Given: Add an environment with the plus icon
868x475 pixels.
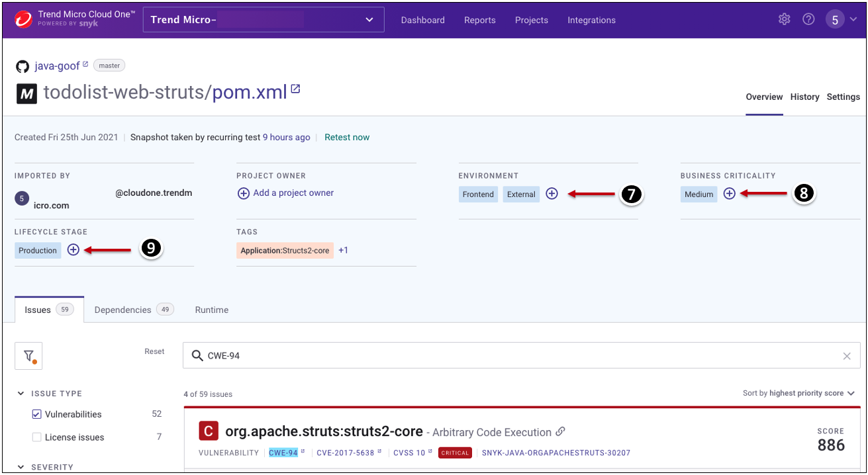Looking at the screenshot, I should (x=552, y=194).
